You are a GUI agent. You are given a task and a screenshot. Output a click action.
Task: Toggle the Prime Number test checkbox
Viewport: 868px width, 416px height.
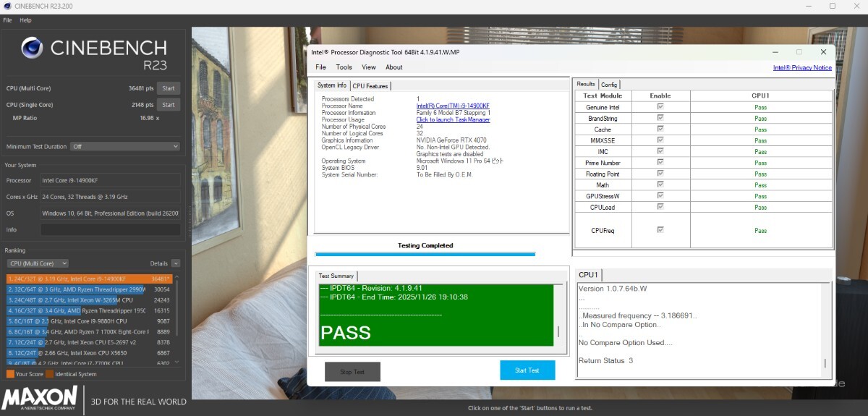tap(660, 162)
